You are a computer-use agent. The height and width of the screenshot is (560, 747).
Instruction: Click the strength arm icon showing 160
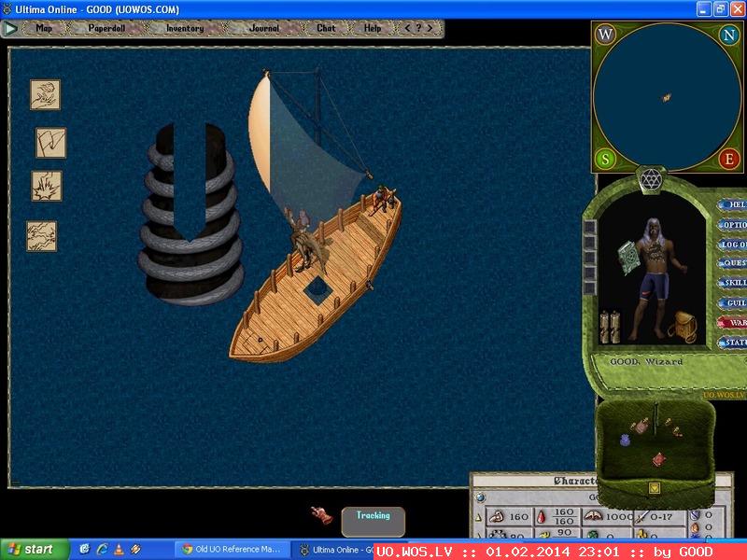[x=497, y=516]
